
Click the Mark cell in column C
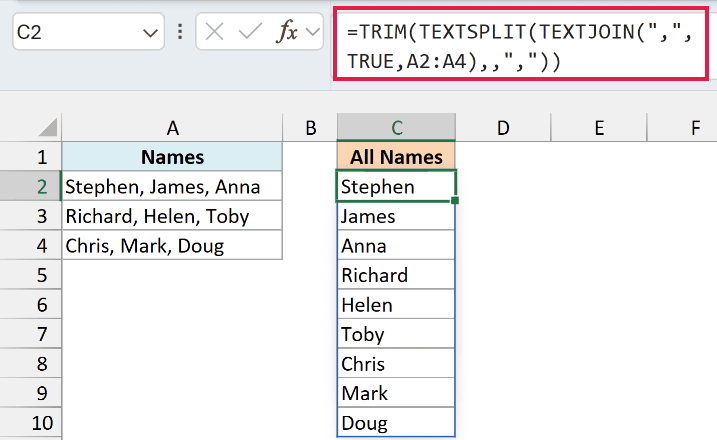(x=396, y=393)
